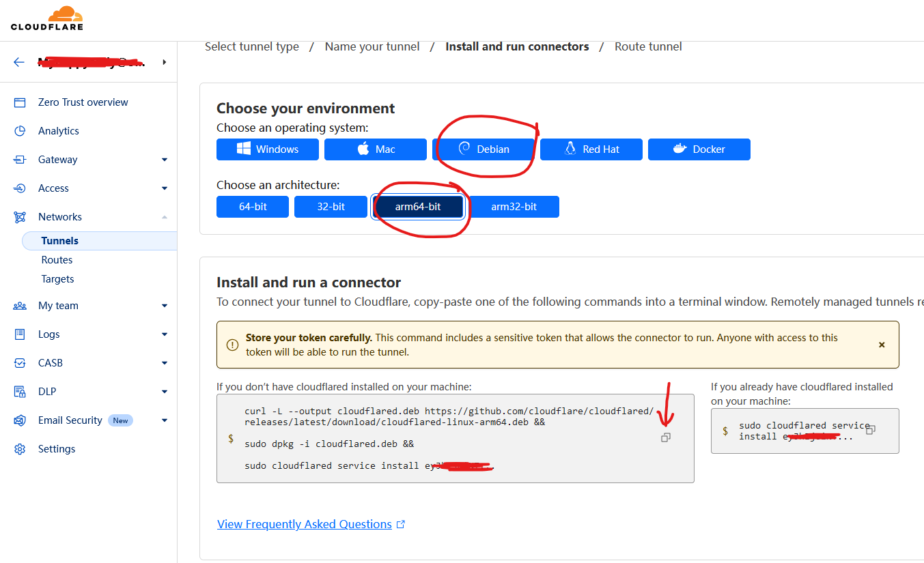Click the Networks sidebar icon

pos(20,217)
